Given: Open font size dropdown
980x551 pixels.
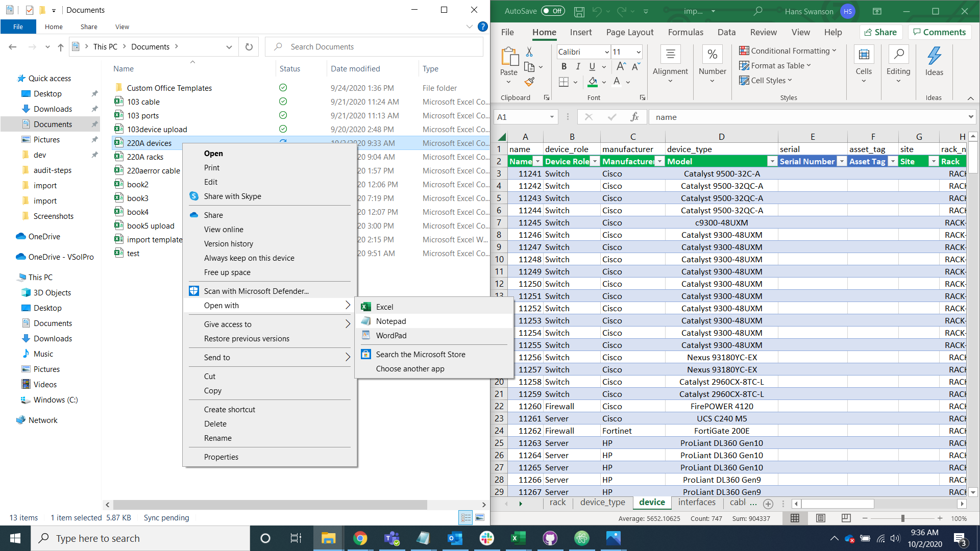Looking at the screenshot, I should tap(638, 52).
